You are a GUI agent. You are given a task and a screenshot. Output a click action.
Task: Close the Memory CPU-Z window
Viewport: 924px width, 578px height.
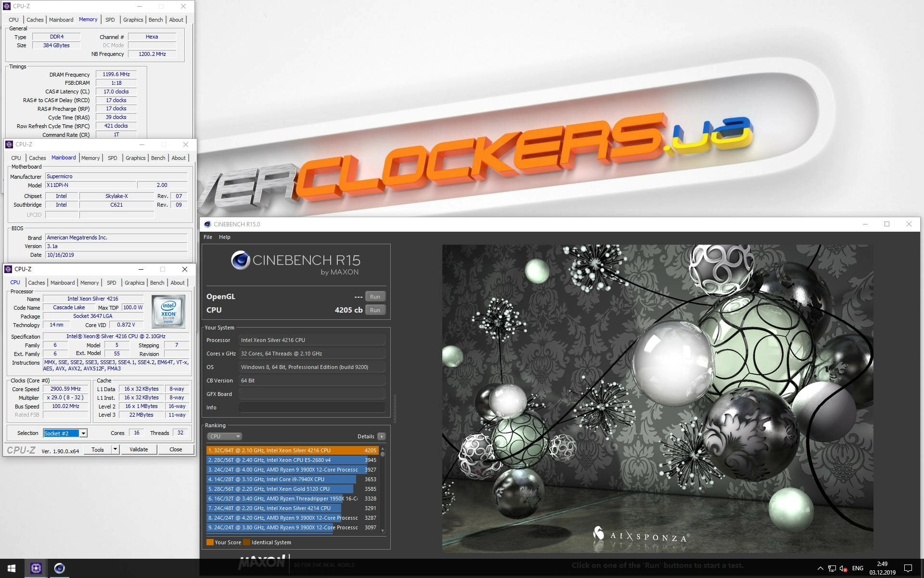pos(183,6)
